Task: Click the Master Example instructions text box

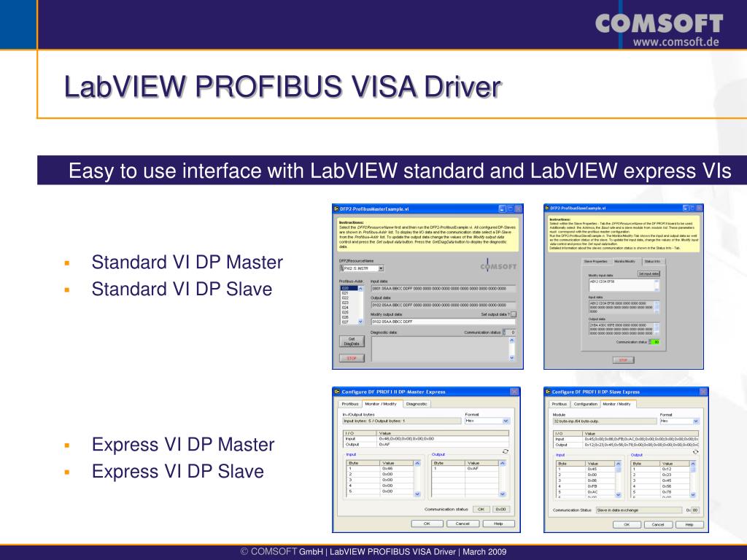Action: tap(429, 235)
